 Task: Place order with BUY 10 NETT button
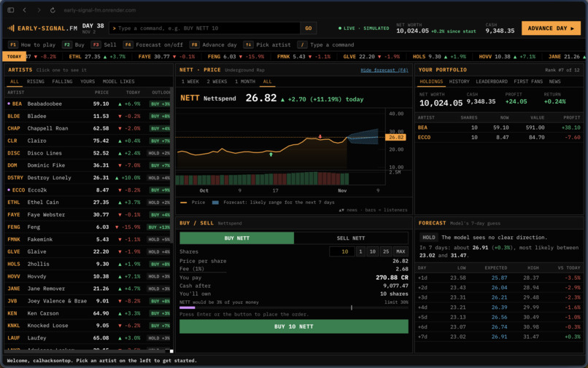click(x=294, y=326)
